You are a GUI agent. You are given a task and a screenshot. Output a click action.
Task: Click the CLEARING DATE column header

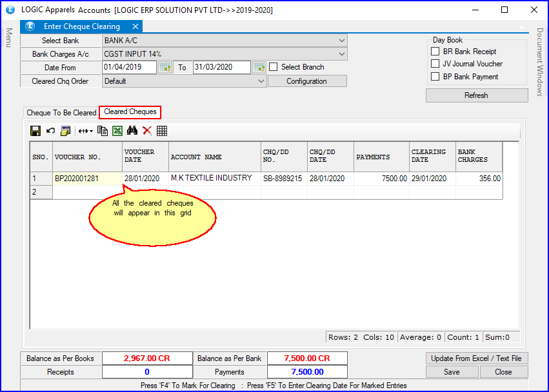coord(432,157)
